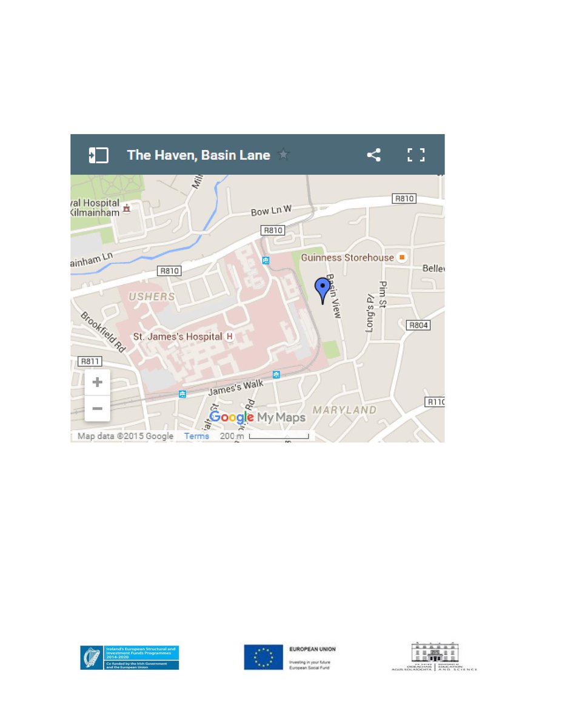Click the R804 road badge

pos(419,326)
